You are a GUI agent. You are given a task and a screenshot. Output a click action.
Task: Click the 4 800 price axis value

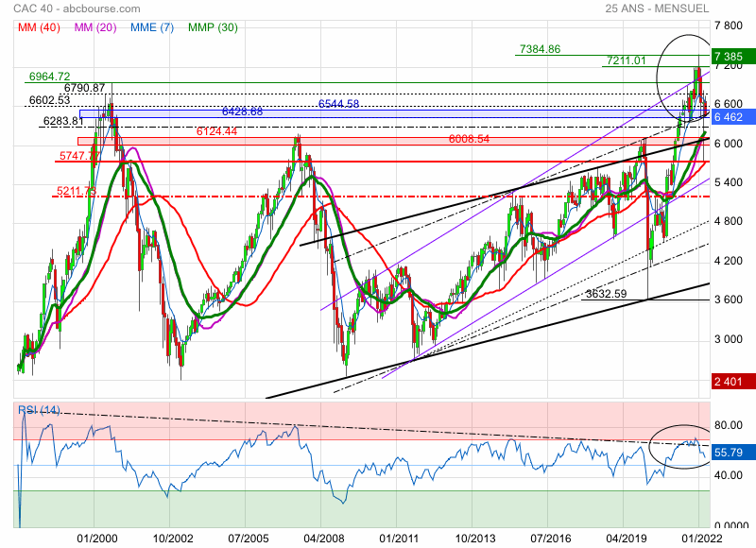tap(728, 222)
